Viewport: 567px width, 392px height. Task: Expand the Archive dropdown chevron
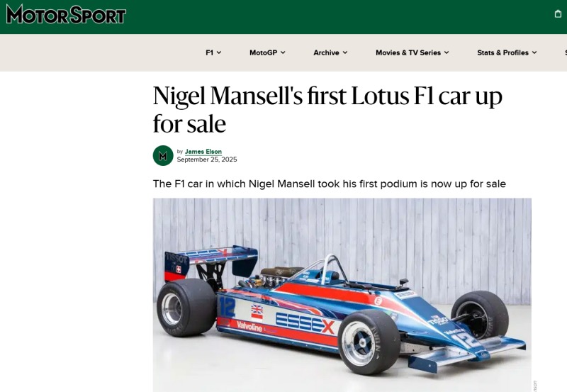pos(345,52)
